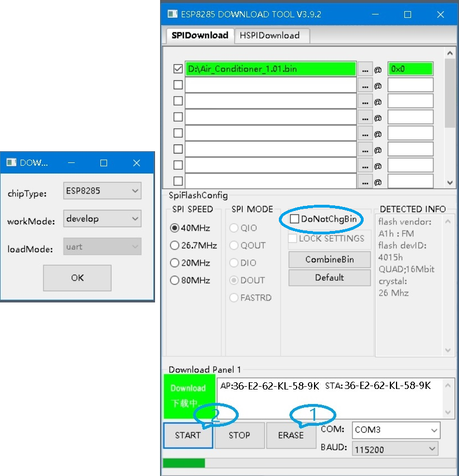Click the '26 Mhz' crystal value text
The image size is (459, 476).
394,293
